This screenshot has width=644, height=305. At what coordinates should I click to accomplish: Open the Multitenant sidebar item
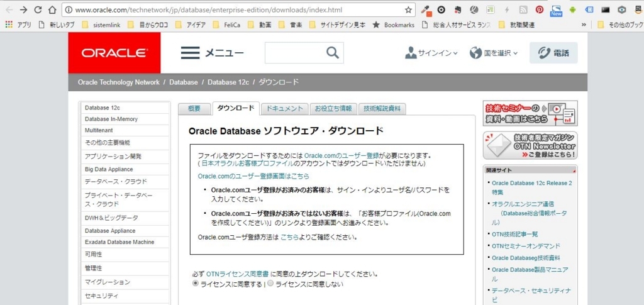coord(125,130)
